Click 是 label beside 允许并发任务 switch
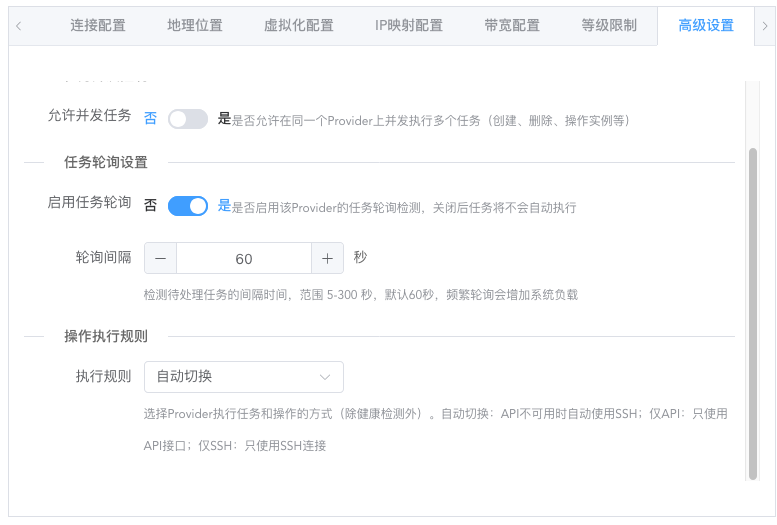Image resolution: width=777 pixels, height=525 pixels. [x=224, y=118]
